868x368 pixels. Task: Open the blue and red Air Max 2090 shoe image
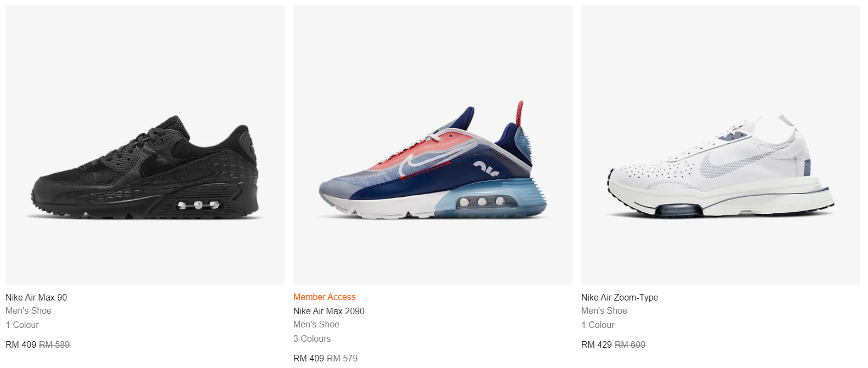click(433, 145)
